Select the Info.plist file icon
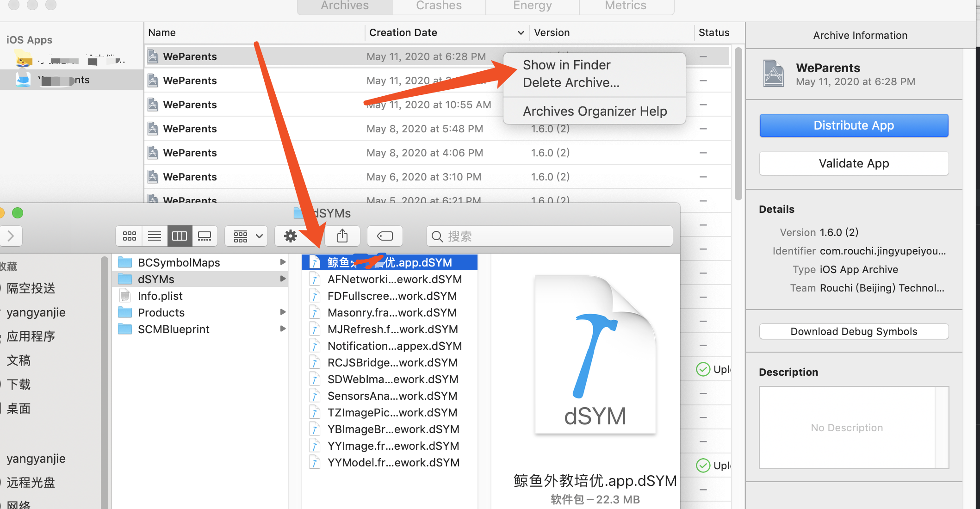Screen dimensions: 980x509 pos(125,296)
